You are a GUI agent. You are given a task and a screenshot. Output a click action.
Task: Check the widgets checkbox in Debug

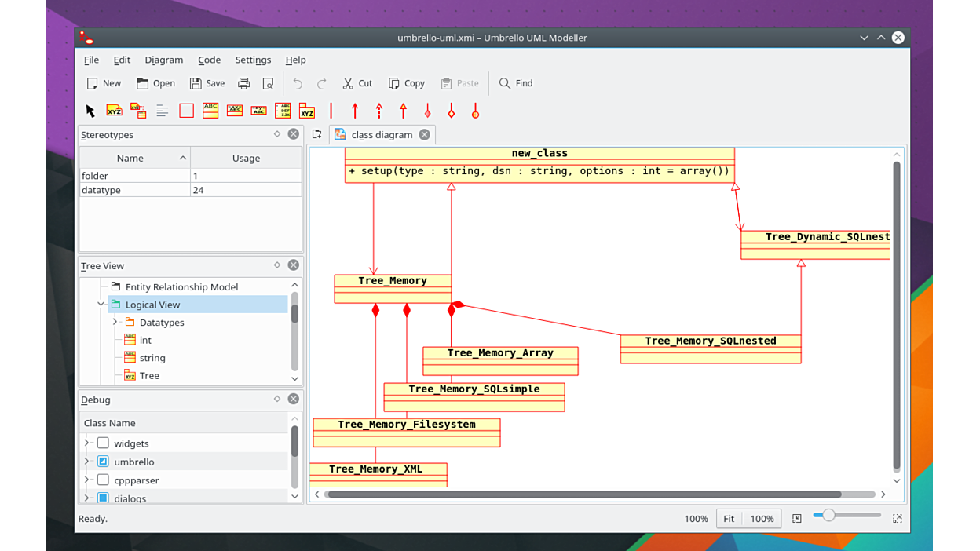pyautogui.click(x=103, y=443)
